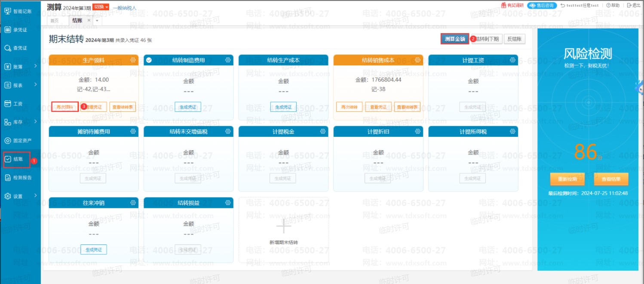Close the 结账 tab
Viewport: 644px width, 284px height.
pyautogui.click(x=89, y=20)
